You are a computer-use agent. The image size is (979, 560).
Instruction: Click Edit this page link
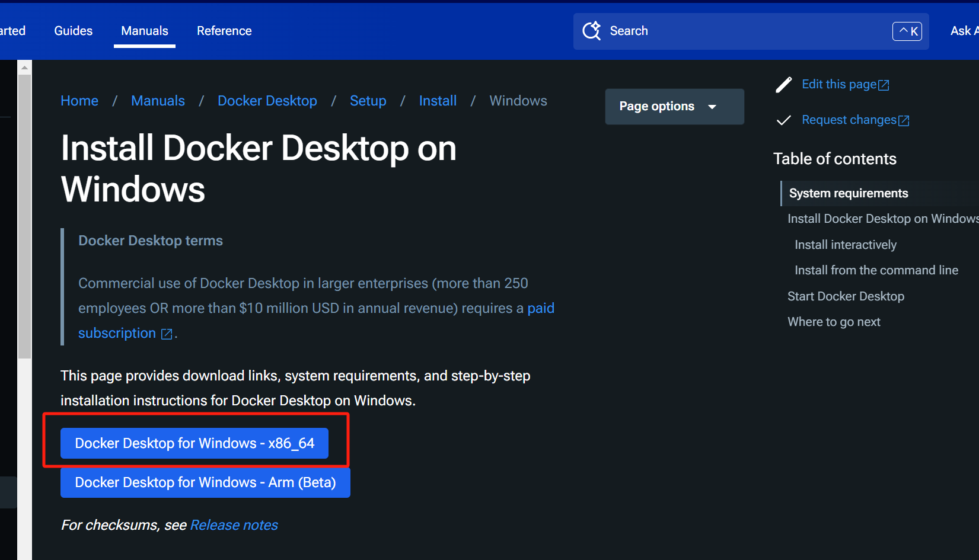coord(839,84)
